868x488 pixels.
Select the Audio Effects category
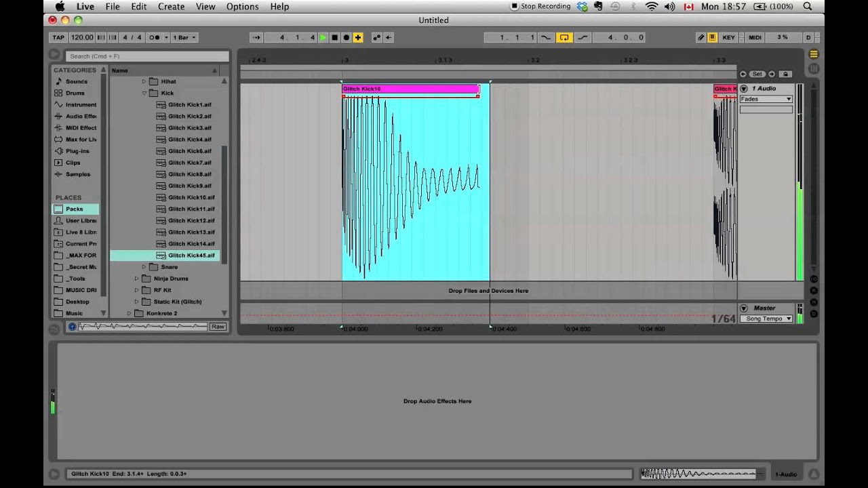coord(76,116)
